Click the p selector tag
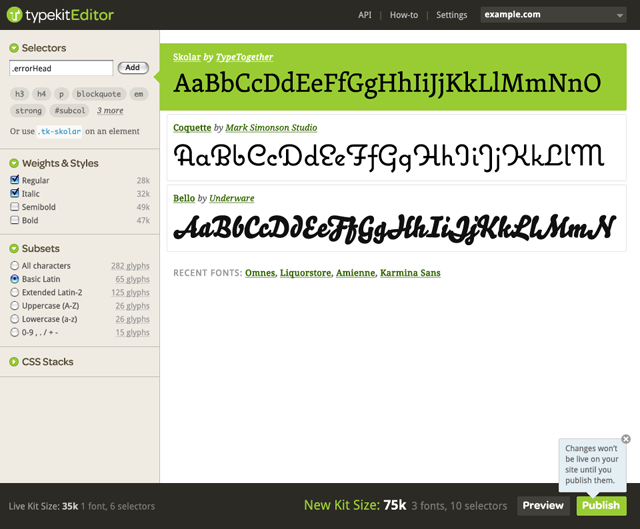Screen dimensions: 640x529 (61, 94)
